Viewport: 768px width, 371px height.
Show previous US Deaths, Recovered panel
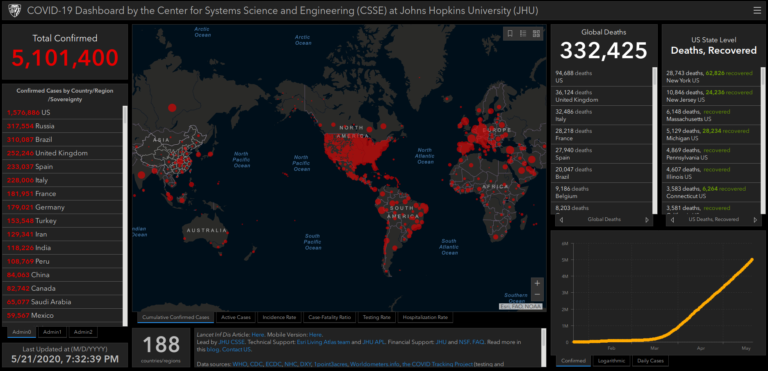(x=672, y=220)
